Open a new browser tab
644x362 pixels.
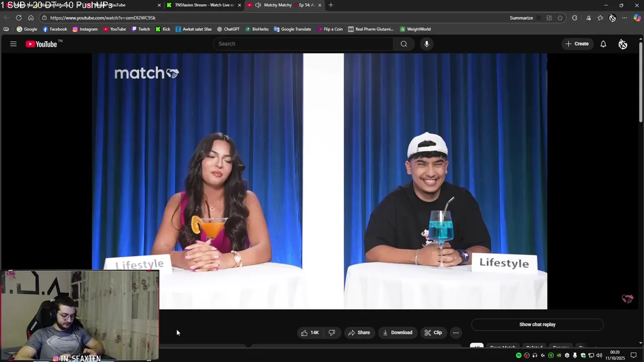331,5
